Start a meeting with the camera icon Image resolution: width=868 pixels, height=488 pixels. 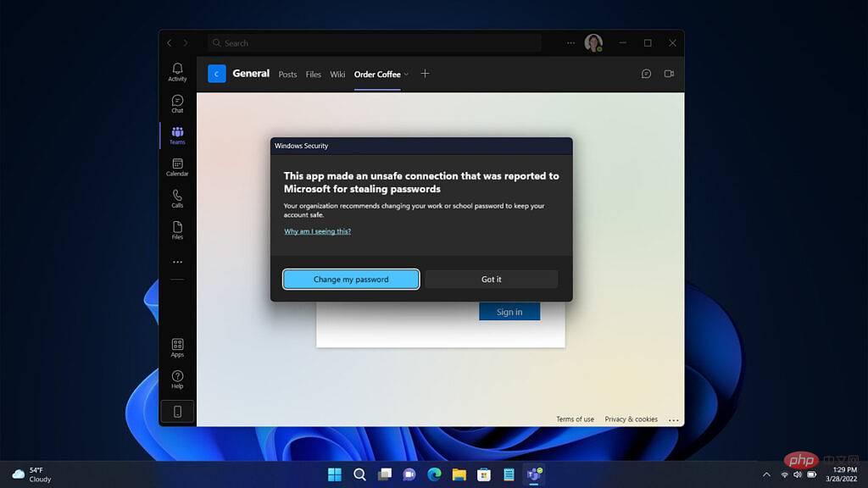point(668,74)
